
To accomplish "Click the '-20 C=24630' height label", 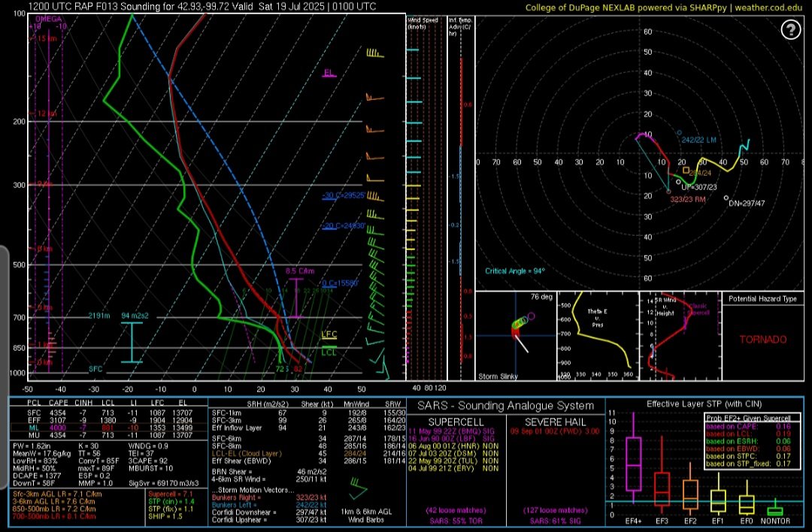I will pos(344,226).
